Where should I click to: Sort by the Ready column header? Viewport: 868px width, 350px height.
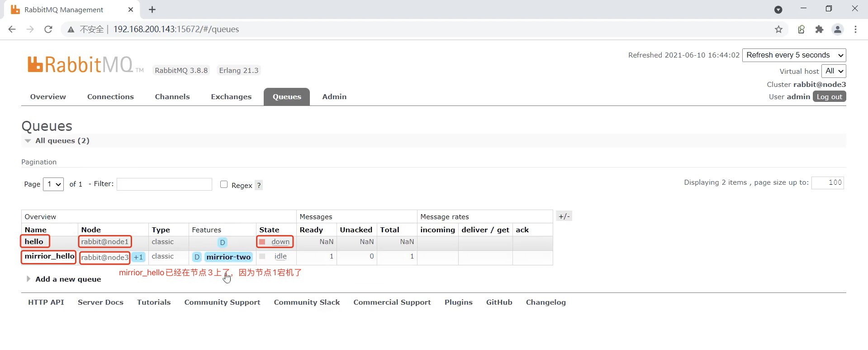click(x=311, y=230)
